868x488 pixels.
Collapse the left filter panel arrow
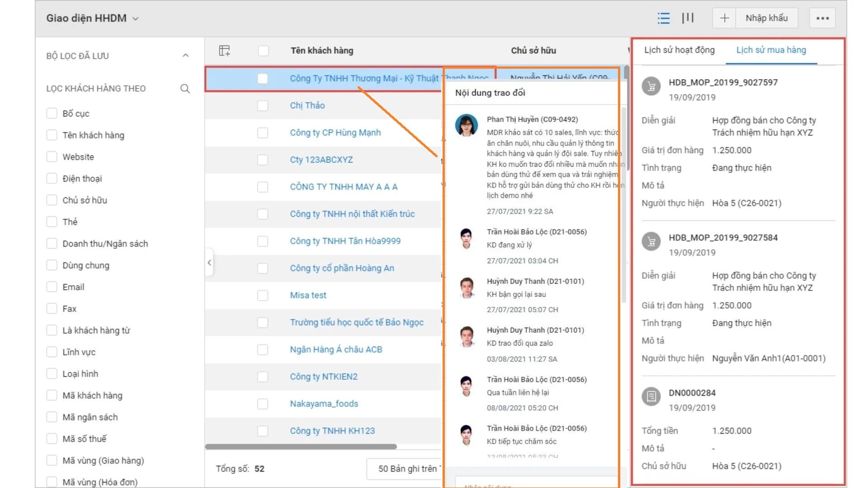click(x=209, y=263)
